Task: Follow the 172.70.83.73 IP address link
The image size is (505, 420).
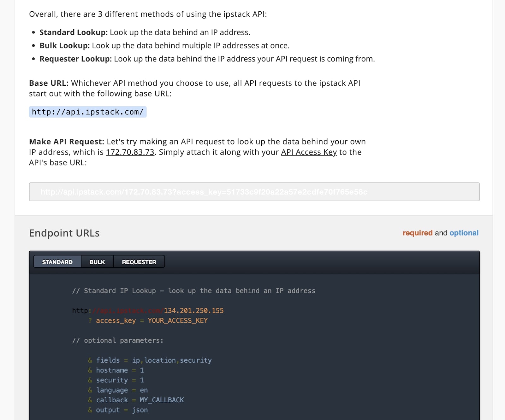Action: [x=130, y=152]
